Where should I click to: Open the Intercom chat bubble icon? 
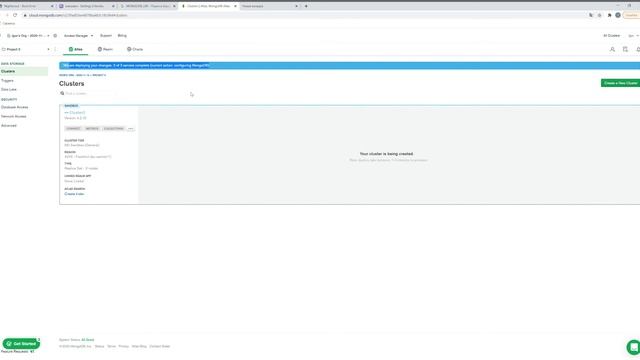coord(633,347)
